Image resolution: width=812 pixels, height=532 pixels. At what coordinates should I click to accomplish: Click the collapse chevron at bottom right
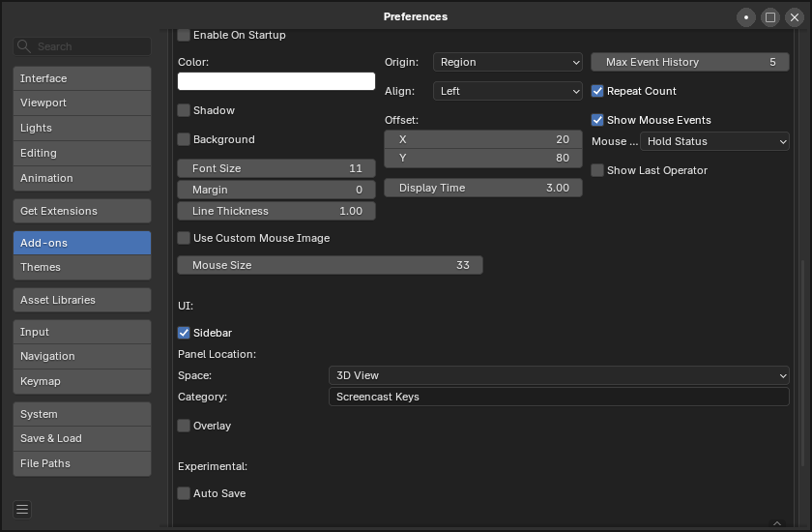[x=777, y=523]
